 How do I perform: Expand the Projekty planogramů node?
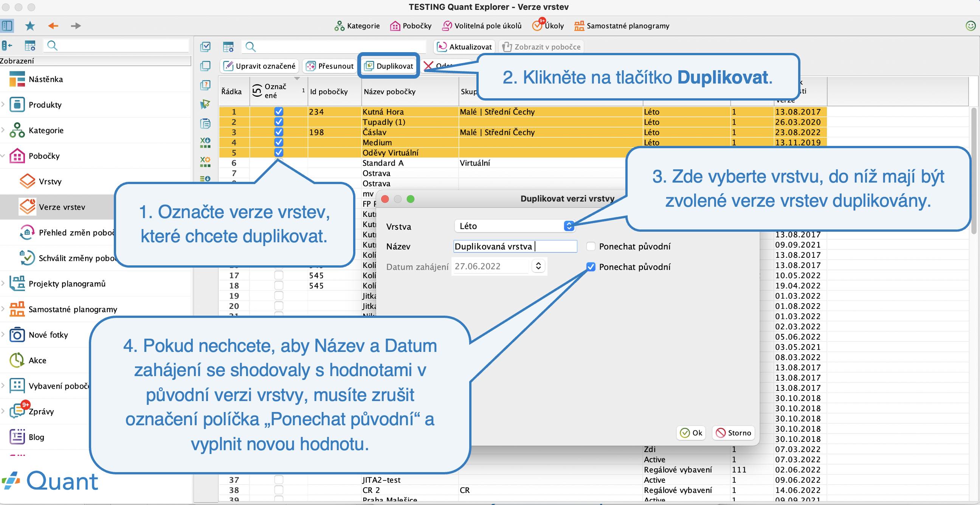(x=3, y=283)
